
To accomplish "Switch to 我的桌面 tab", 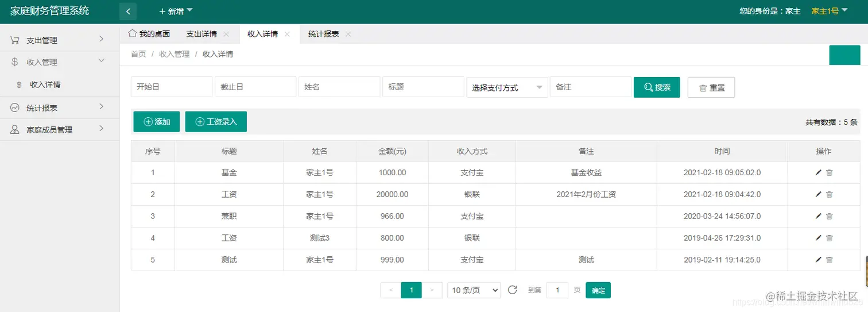I will (x=149, y=34).
